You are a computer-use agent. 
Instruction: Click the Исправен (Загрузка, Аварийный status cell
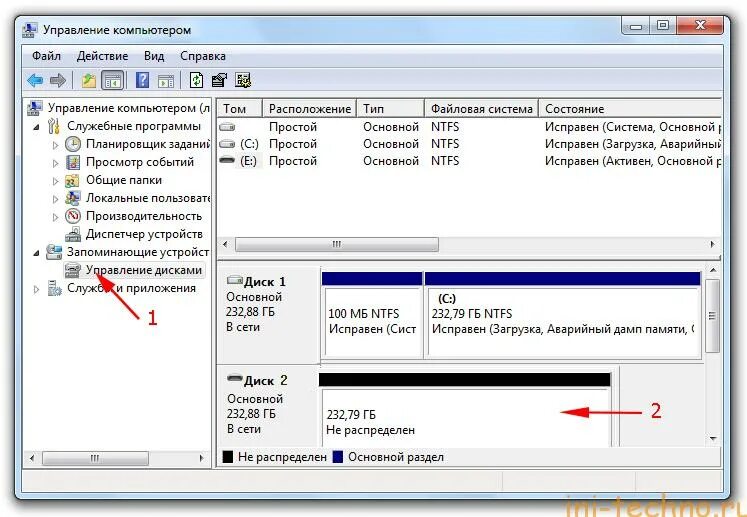[x=633, y=144]
